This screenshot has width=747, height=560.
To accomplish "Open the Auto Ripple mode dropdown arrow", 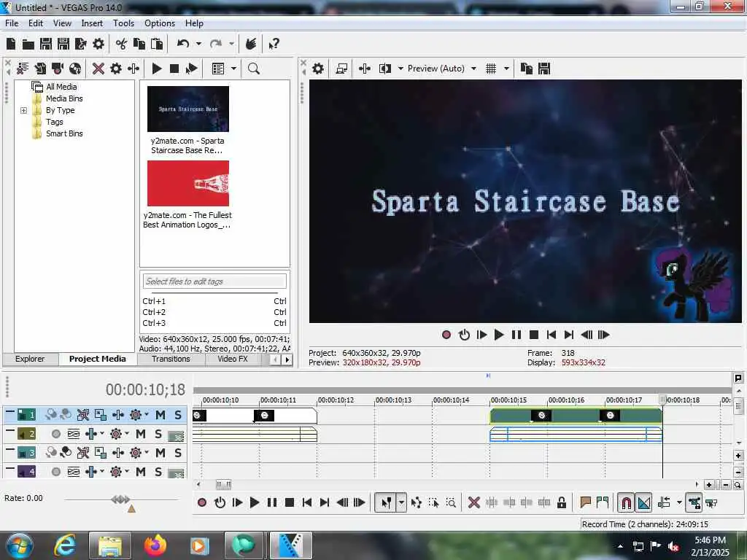I will click(x=679, y=502).
